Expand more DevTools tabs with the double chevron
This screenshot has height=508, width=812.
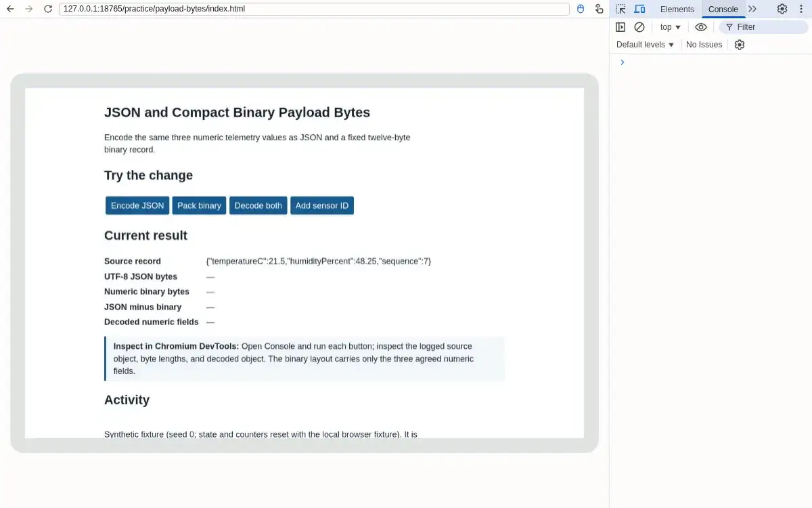(752, 9)
